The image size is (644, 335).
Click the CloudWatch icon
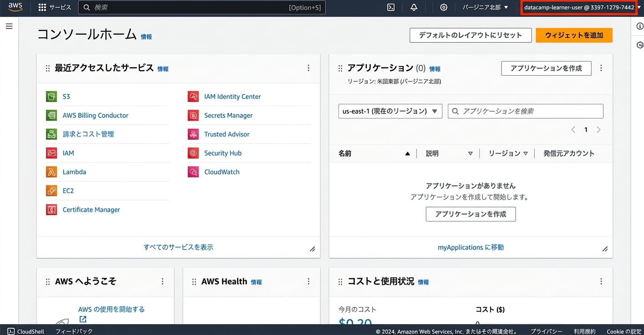pos(193,172)
